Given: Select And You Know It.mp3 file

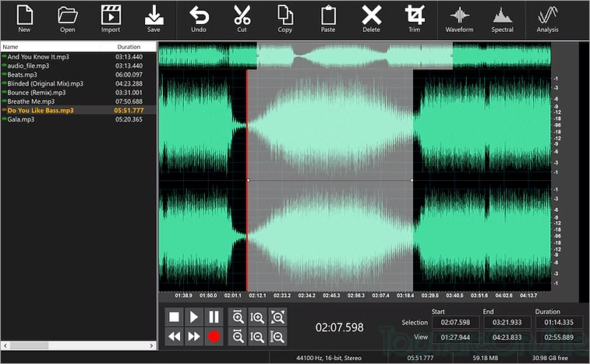Looking at the screenshot, I should click(78, 57).
